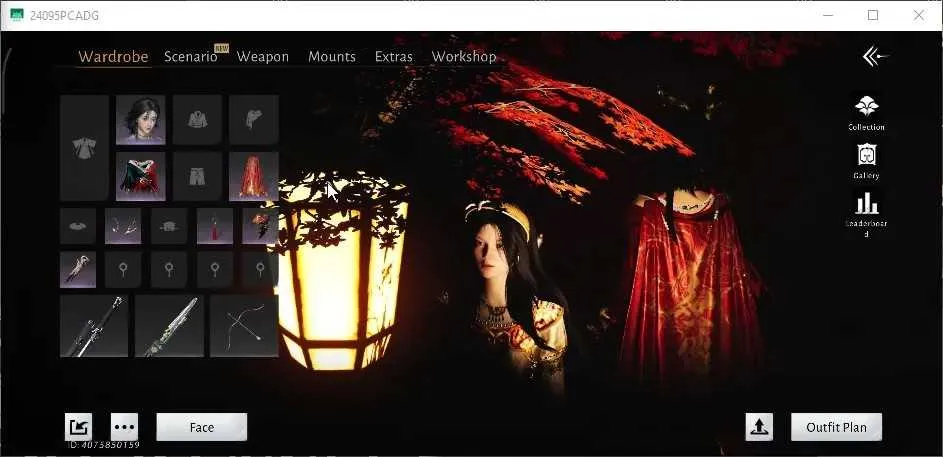Select the green and red outfit slot
Image resolution: width=943 pixels, height=457 pixels.
point(141,176)
